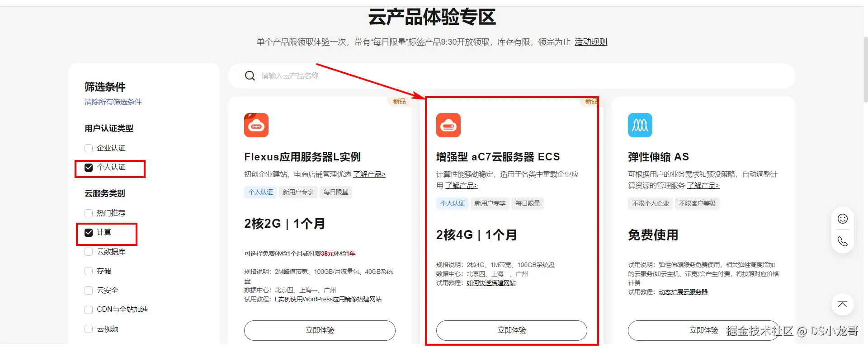This screenshot has width=868, height=347.
Task: Click the enhanced aC7 ECS product icon
Action: (x=448, y=125)
